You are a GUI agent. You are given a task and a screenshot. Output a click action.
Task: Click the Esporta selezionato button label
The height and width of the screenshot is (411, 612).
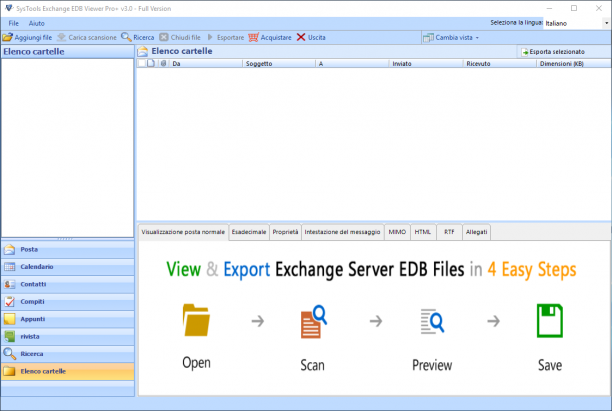[x=557, y=52]
